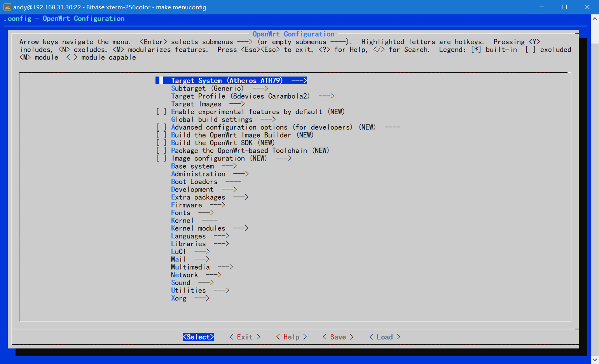Click the scrollbar up arrow
The image size is (599, 364).
[x=595, y=18]
